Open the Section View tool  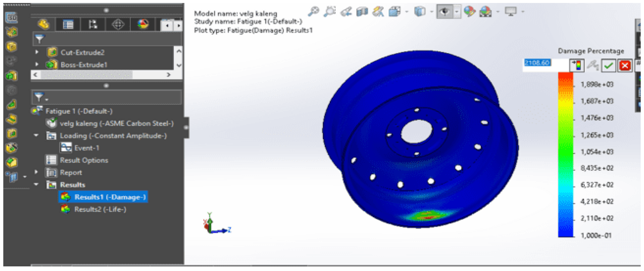point(362,12)
